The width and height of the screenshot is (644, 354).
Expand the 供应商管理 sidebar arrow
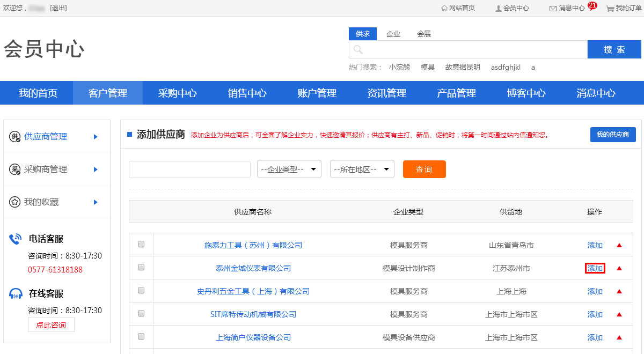(96, 137)
